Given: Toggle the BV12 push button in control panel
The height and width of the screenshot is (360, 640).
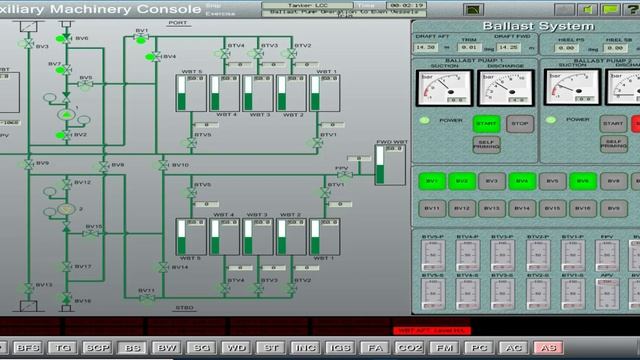Looking at the screenshot, I should (462, 208).
